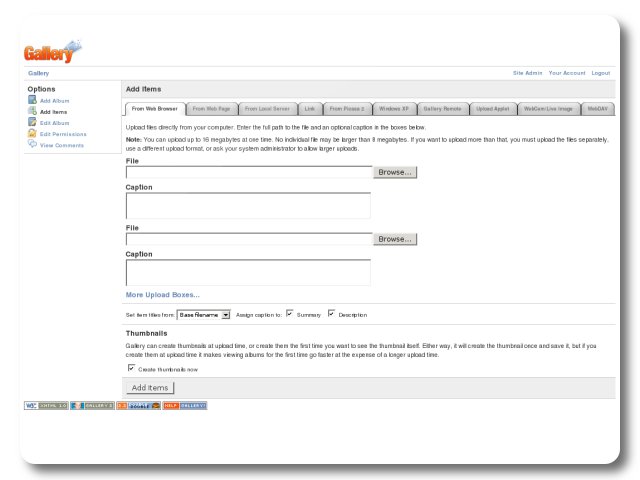Click inside the first Caption text area
This screenshot has width=640, height=480.
coord(248,205)
